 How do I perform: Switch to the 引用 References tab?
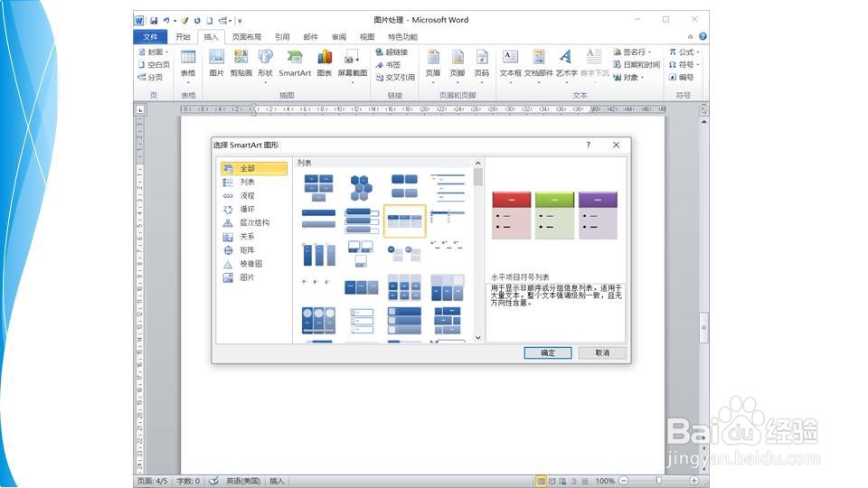282,36
